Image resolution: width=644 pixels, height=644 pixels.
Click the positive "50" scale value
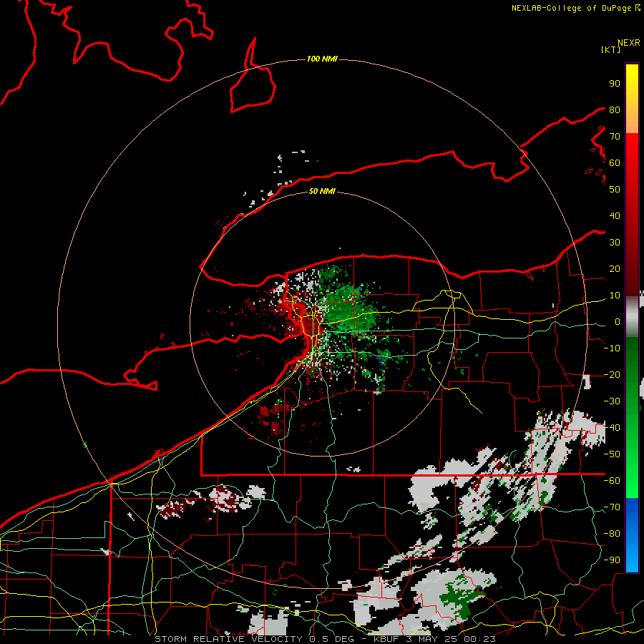(x=615, y=190)
